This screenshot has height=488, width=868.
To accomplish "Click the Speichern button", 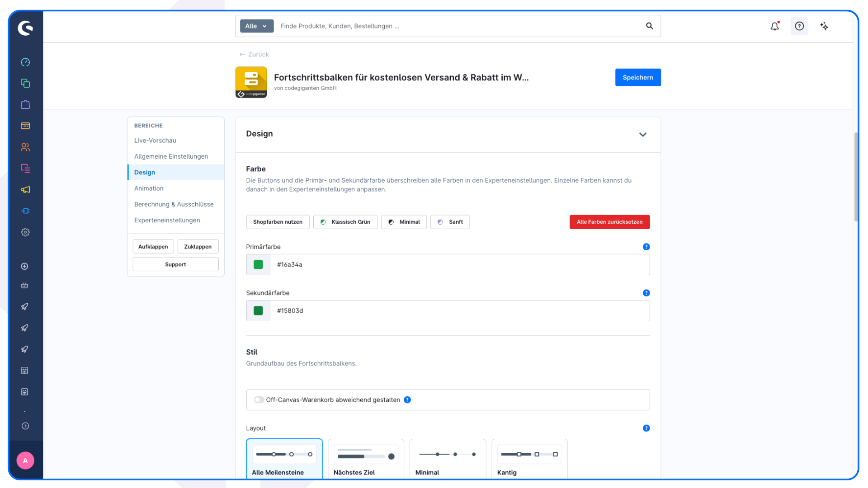I will click(x=637, y=78).
